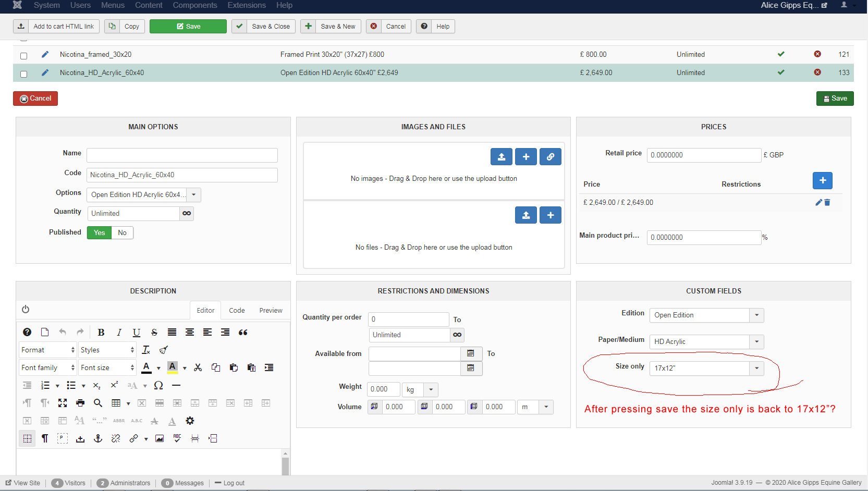Click the variant Name input field
Viewport: 868px width, 491px height.
point(182,155)
